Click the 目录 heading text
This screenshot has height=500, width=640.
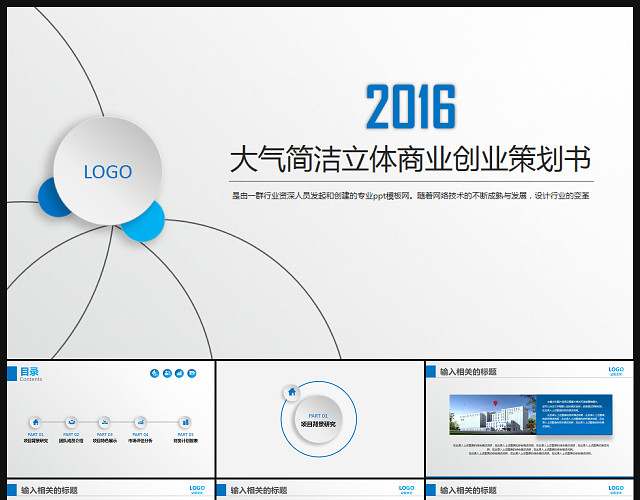29,371
